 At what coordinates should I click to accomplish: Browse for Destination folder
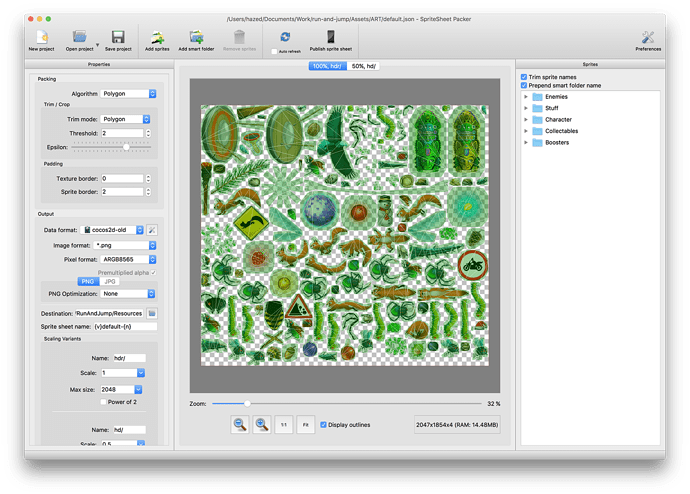(152, 314)
